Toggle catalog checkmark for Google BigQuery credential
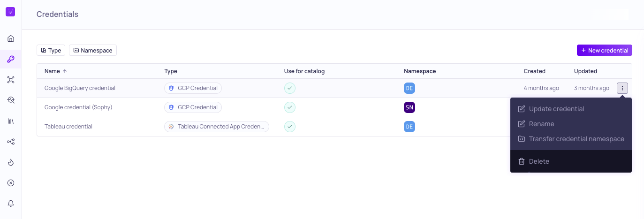This screenshot has height=219, width=644. point(290,88)
